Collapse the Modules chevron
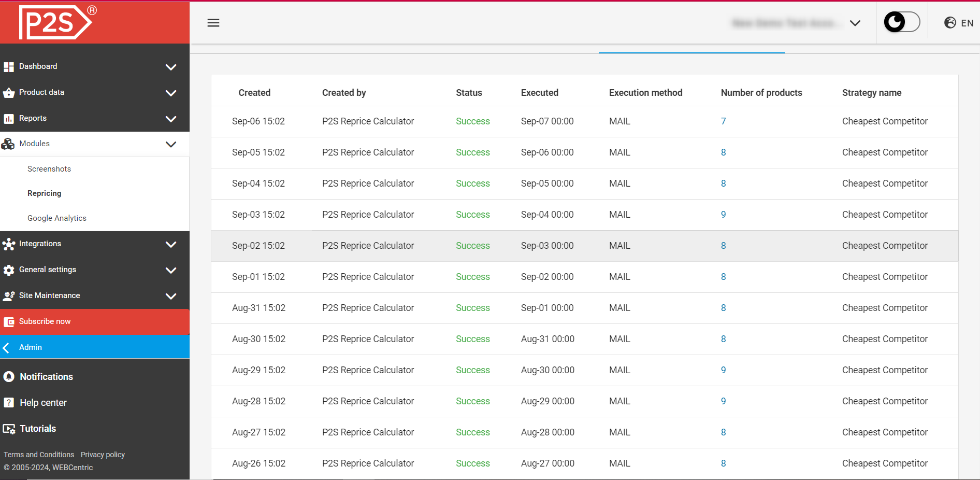This screenshot has width=980, height=480. pos(171,144)
